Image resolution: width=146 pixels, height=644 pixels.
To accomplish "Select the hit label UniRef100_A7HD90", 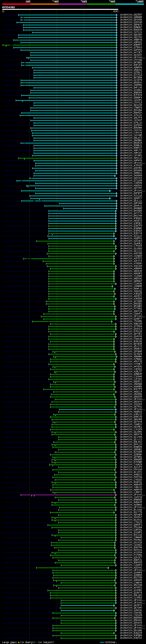I will tap(131, 263).
